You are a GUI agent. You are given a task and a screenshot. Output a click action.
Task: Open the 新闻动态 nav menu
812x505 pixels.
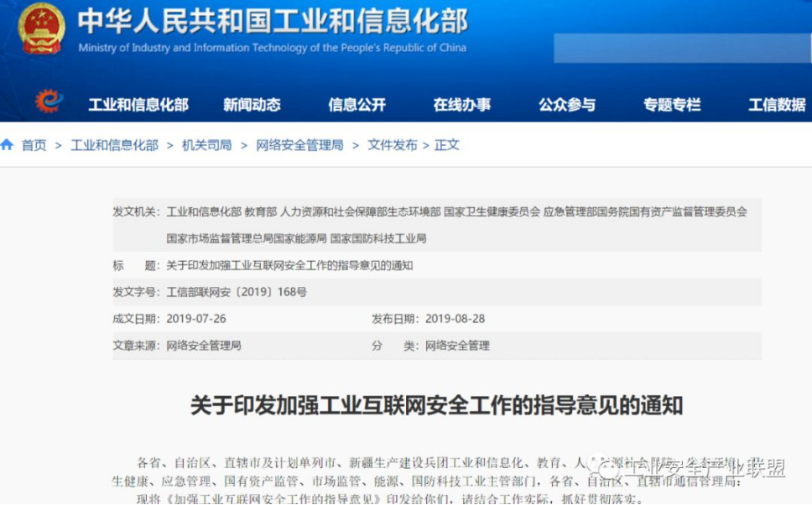point(252,105)
